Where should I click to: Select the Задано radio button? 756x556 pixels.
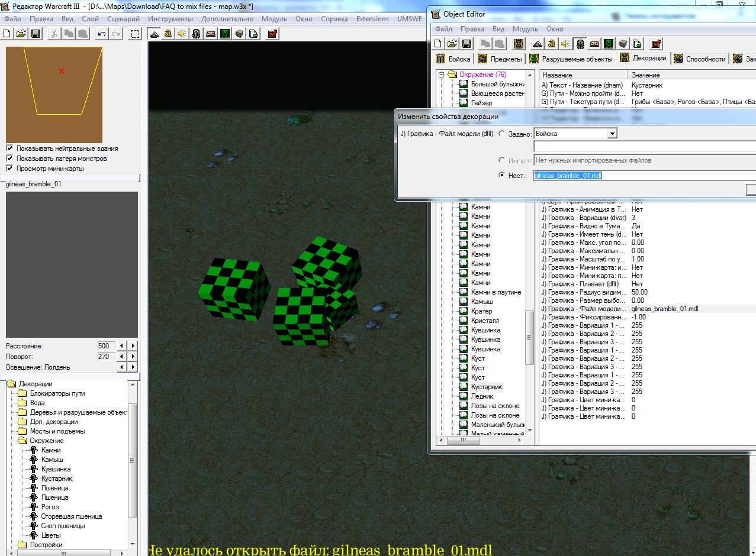click(x=502, y=134)
